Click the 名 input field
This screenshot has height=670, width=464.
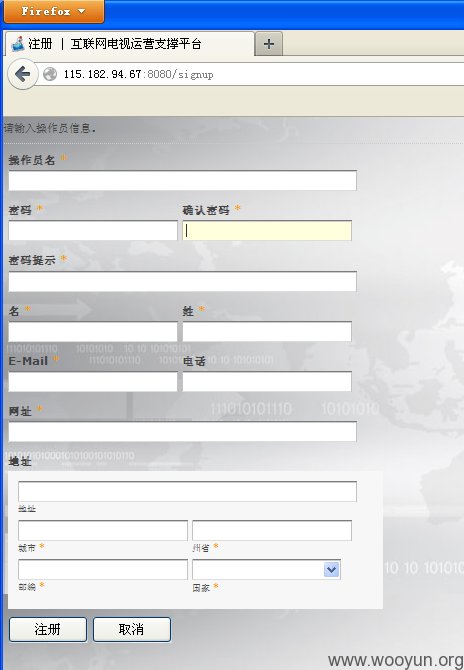point(93,332)
